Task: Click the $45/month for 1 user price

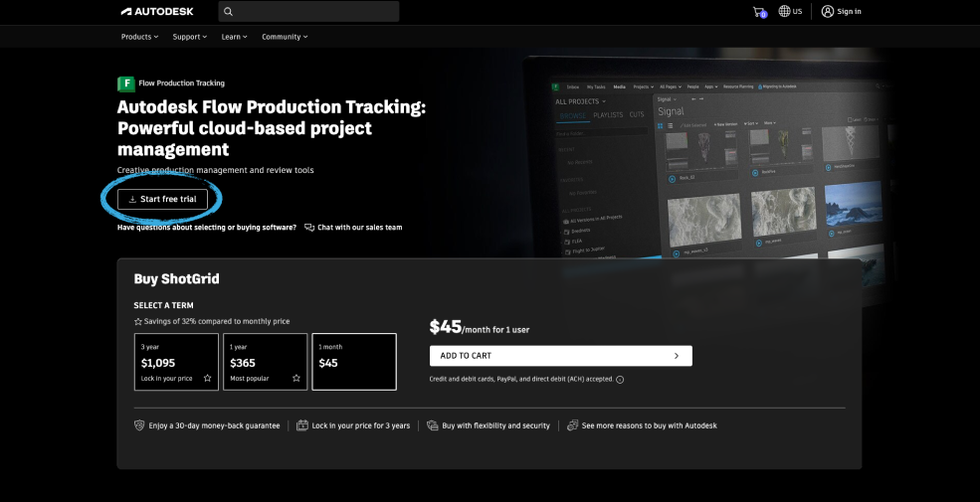Action: pos(480,327)
